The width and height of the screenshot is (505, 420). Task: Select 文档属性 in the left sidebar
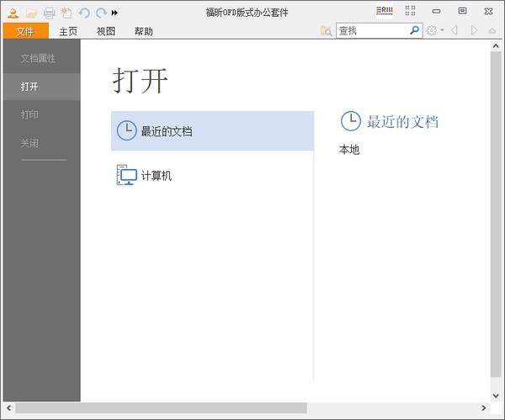[x=38, y=59]
